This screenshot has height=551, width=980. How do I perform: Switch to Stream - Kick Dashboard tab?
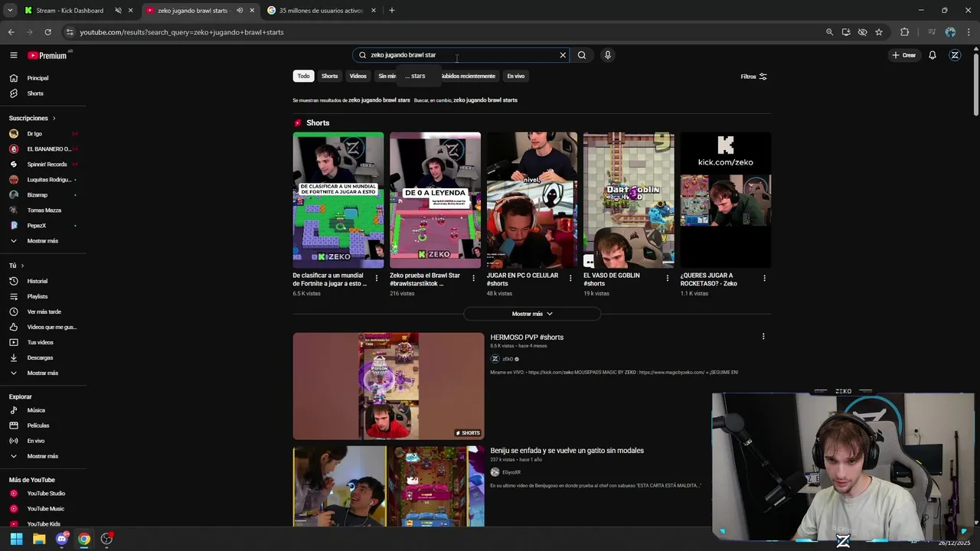(70, 11)
